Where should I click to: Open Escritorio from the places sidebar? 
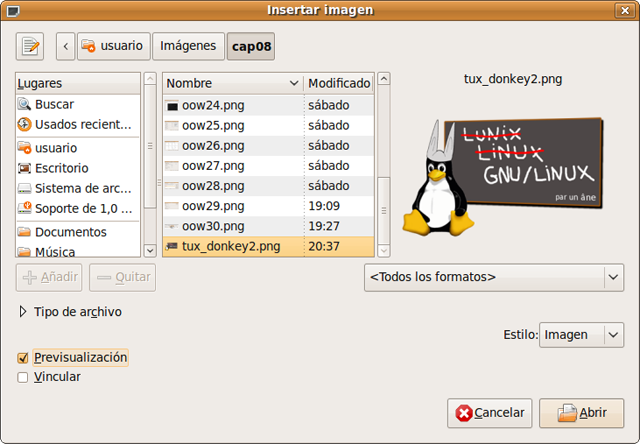[x=61, y=168]
